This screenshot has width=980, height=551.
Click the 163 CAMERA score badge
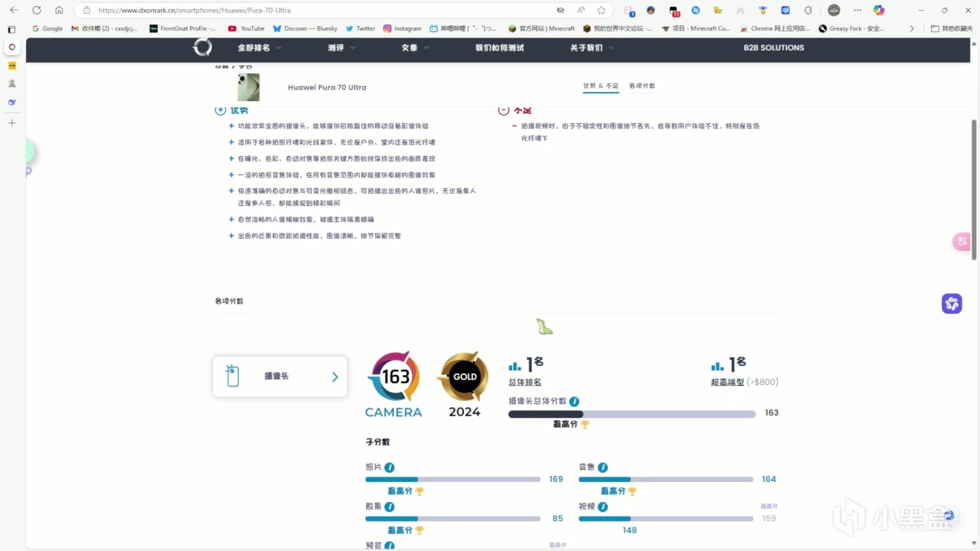point(394,384)
